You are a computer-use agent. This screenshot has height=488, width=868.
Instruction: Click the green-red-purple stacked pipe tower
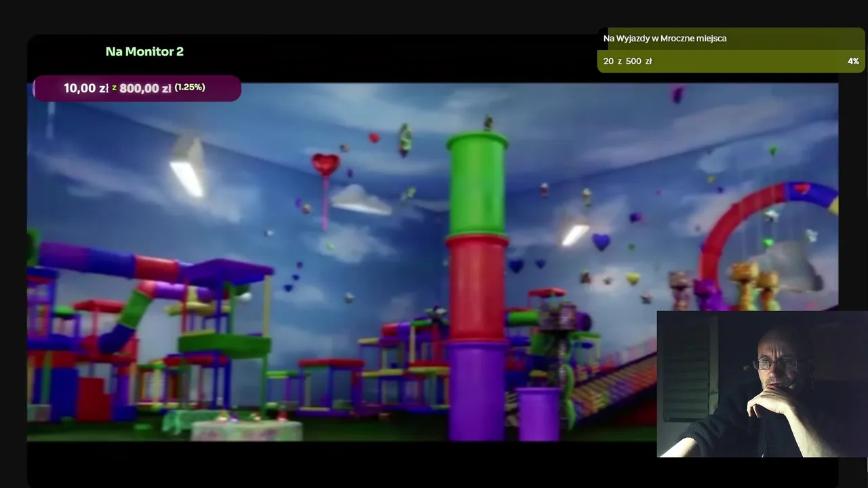[477, 286]
